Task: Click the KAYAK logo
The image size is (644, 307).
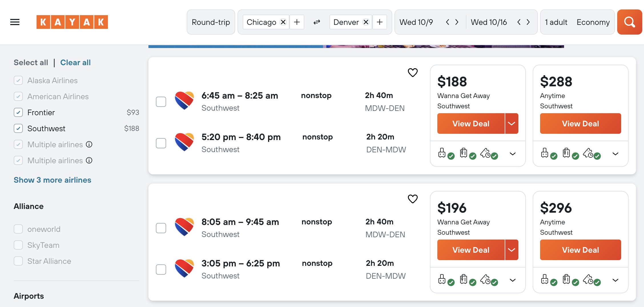Action: click(72, 22)
